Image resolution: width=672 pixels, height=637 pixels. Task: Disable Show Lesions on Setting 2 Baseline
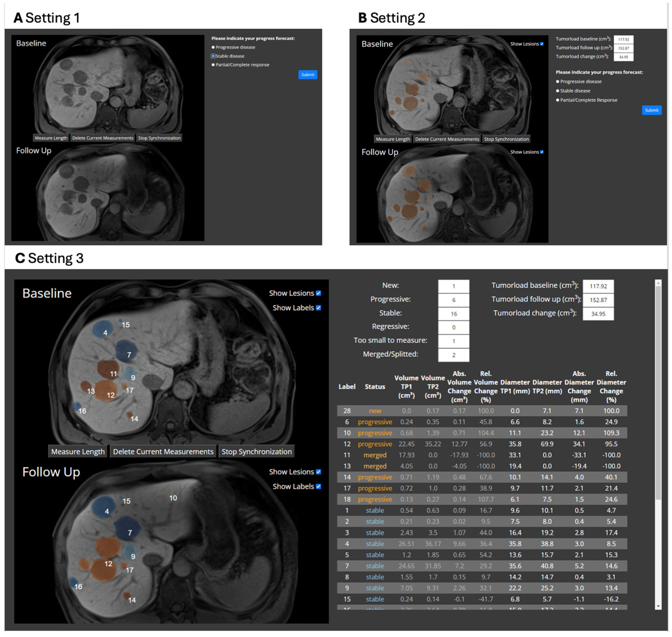(x=542, y=44)
